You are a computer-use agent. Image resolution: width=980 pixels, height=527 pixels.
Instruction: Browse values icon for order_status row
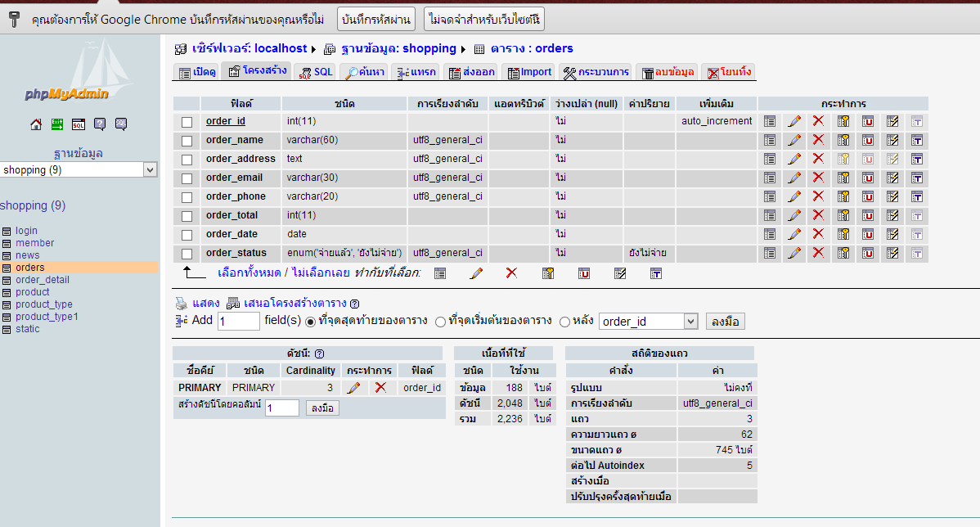tap(770, 253)
